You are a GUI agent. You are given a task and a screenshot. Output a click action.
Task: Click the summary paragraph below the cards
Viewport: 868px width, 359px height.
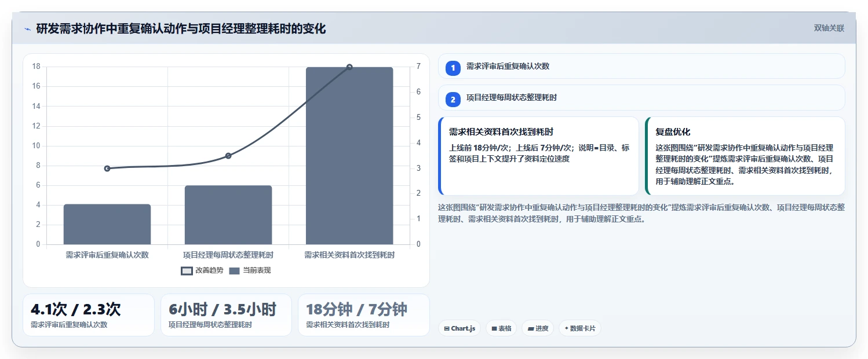pos(641,213)
